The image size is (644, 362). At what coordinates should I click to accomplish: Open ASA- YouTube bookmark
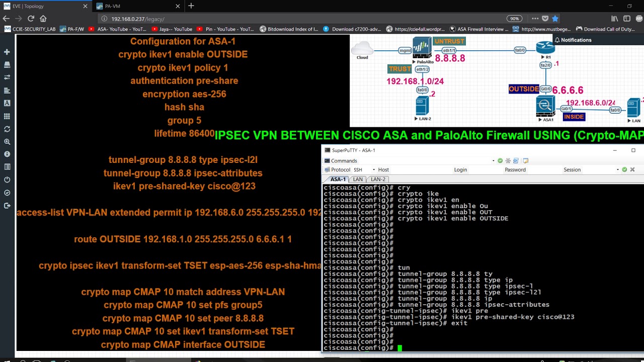pos(117,29)
